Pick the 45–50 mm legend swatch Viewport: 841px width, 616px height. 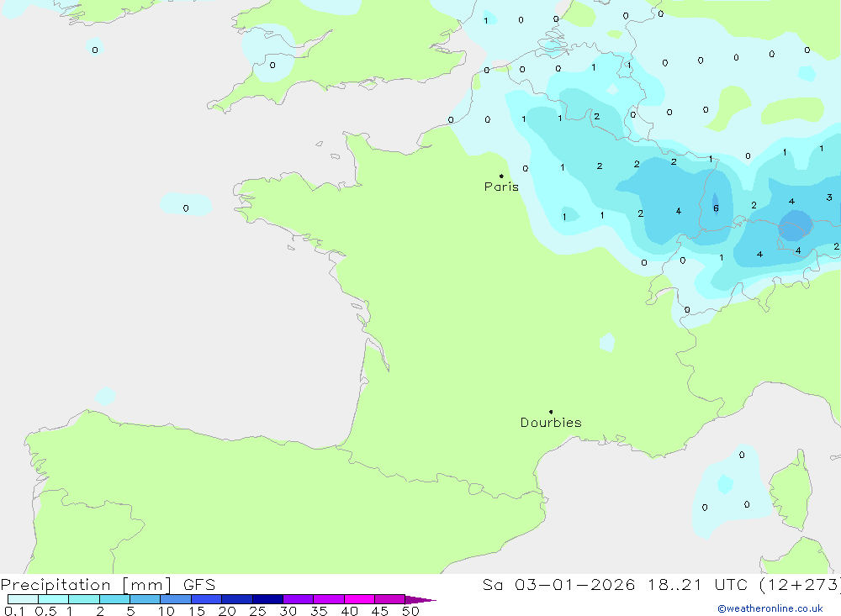pos(390,599)
